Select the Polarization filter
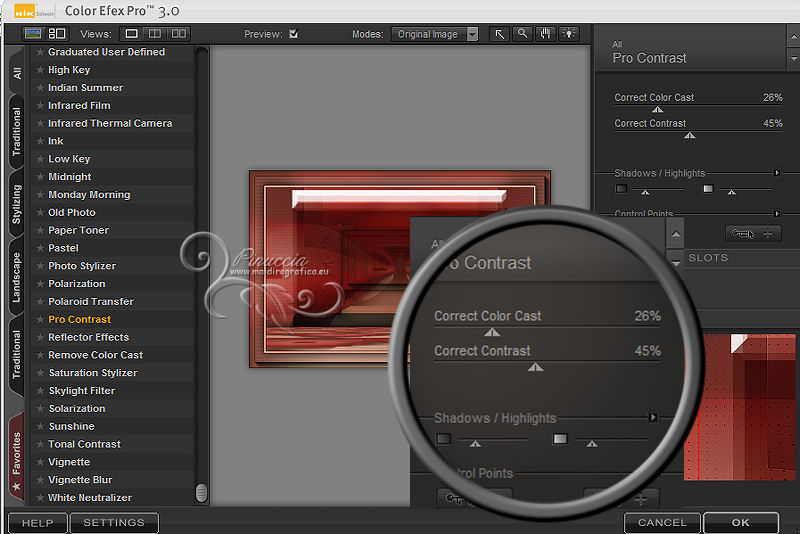 coord(77,284)
